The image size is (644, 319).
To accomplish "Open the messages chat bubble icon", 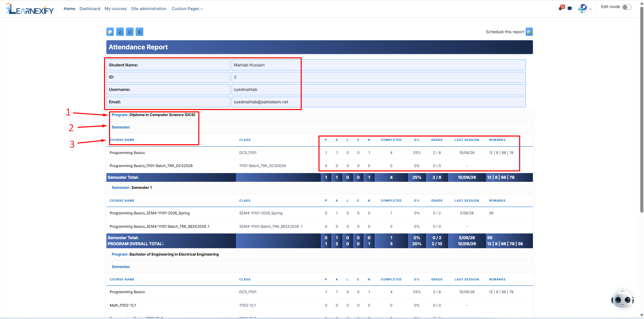I will pos(570,8).
